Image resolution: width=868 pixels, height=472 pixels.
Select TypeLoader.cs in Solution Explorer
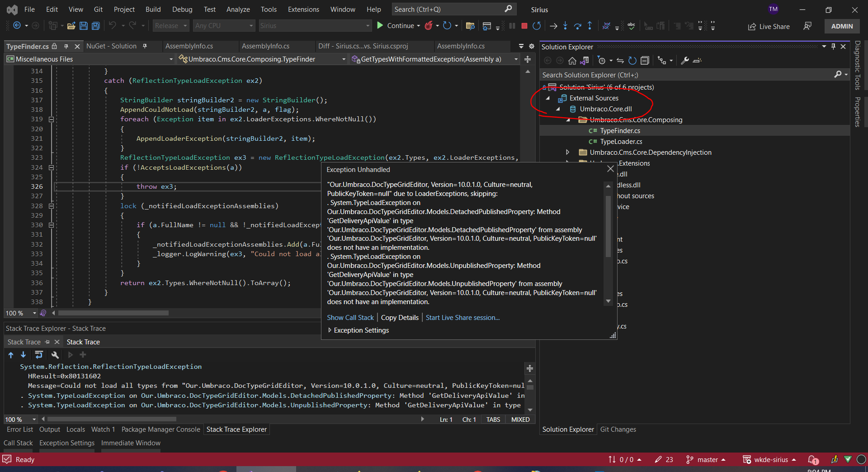pyautogui.click(x=621, y=142)
